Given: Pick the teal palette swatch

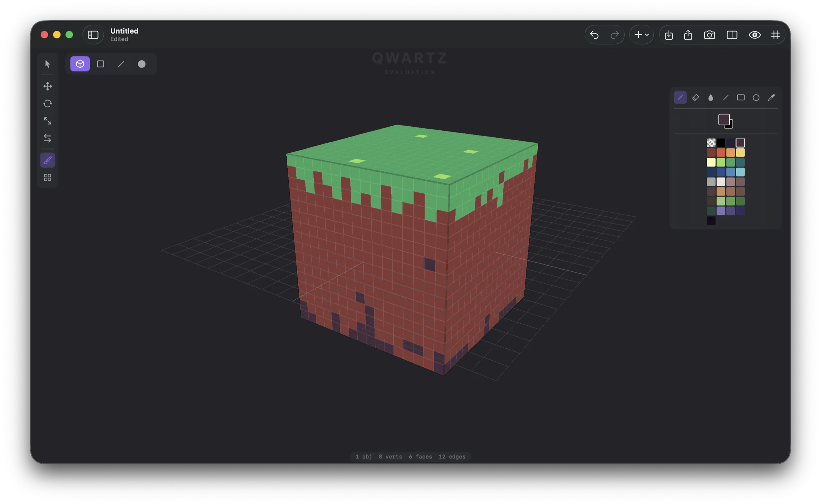Looking at the screenshot, I should (x=740, y=162).
